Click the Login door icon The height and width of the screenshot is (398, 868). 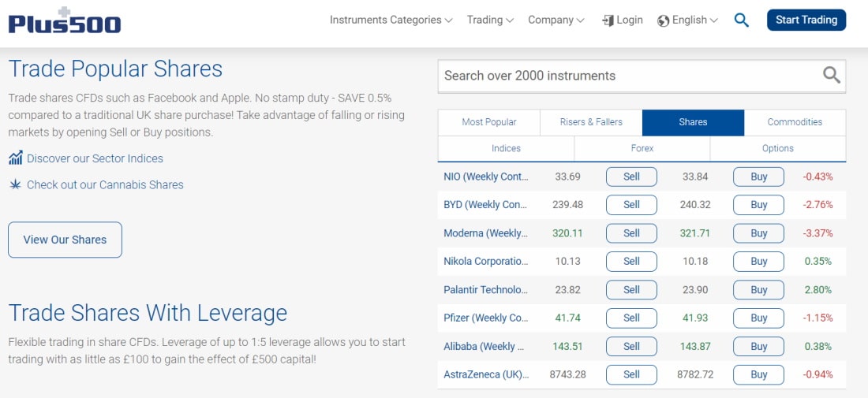(608, 21)
